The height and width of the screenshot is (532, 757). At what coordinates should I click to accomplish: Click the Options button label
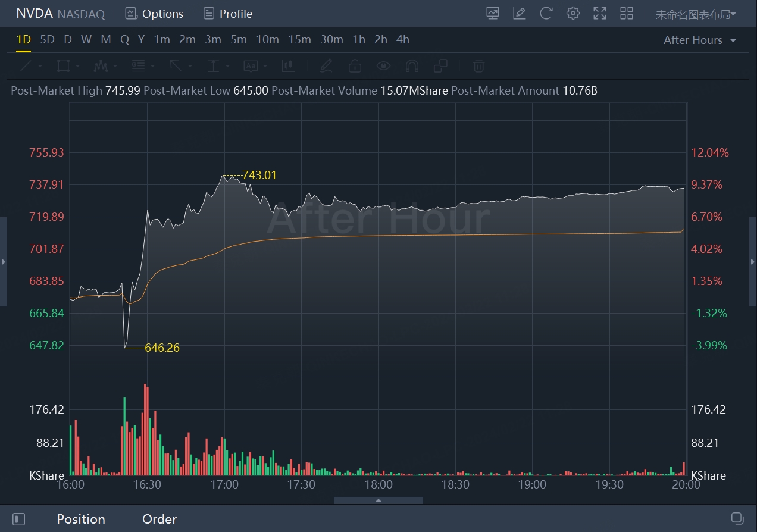point(163,14)
